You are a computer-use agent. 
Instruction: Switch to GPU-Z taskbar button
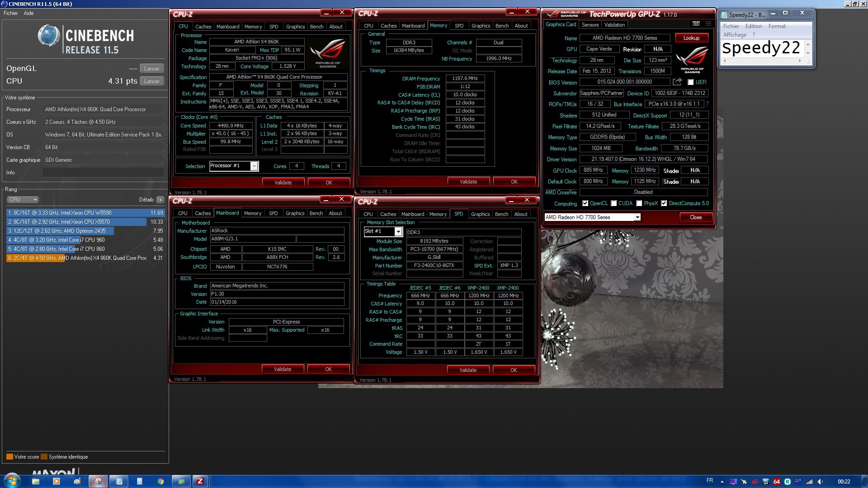pyautogui.click(x=181, y=481)
